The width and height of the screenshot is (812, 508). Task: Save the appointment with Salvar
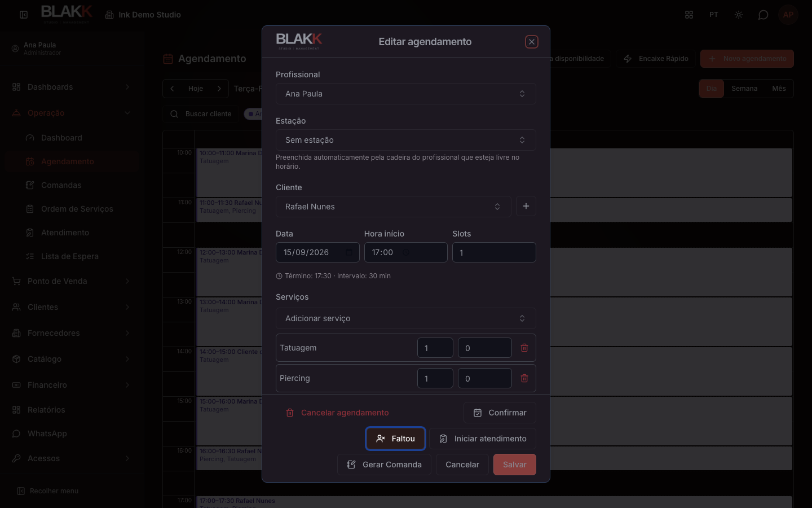515,465
